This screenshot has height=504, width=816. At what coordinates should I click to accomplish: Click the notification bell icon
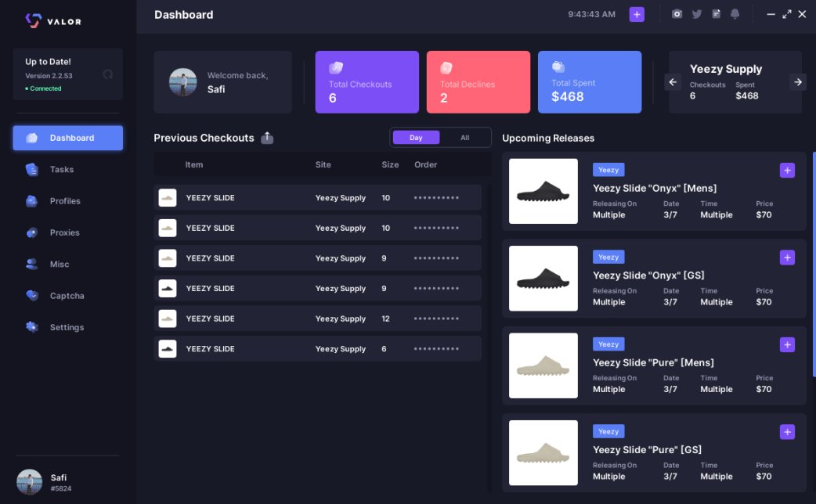(x=735, y=14)
